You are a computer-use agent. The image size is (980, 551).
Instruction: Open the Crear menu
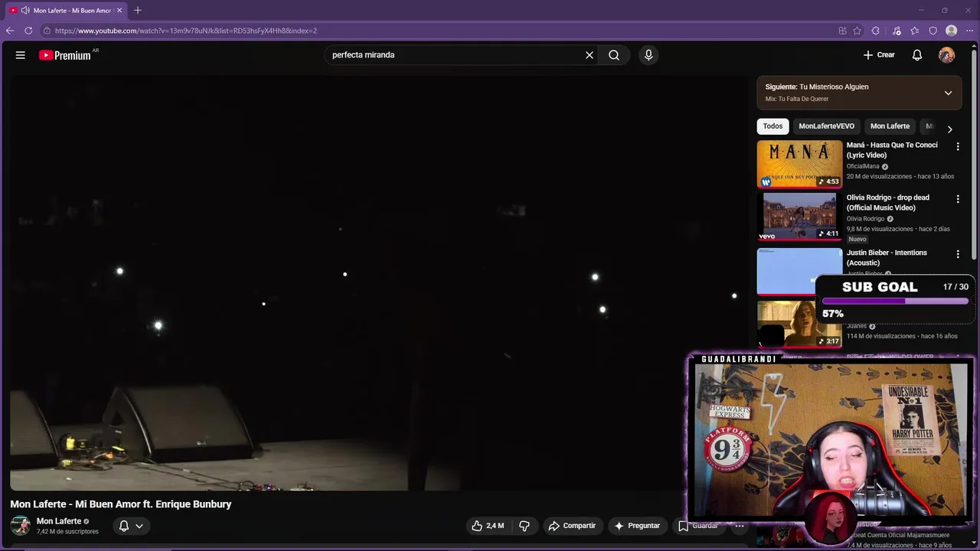pos(879,55)
